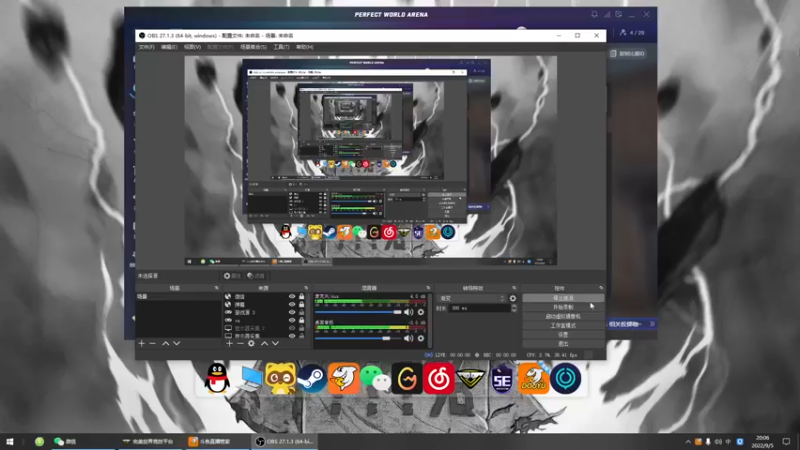The image size is (800, 450).
Task: Click 启动虚拟摄像机 button
Action: [x=563, y=316]
